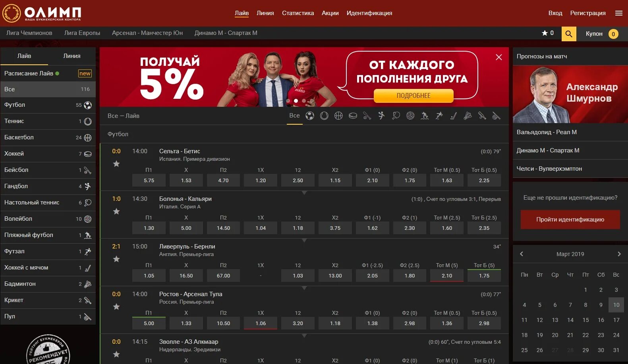Filter live events by futsal icon

[x=439, y=116]
